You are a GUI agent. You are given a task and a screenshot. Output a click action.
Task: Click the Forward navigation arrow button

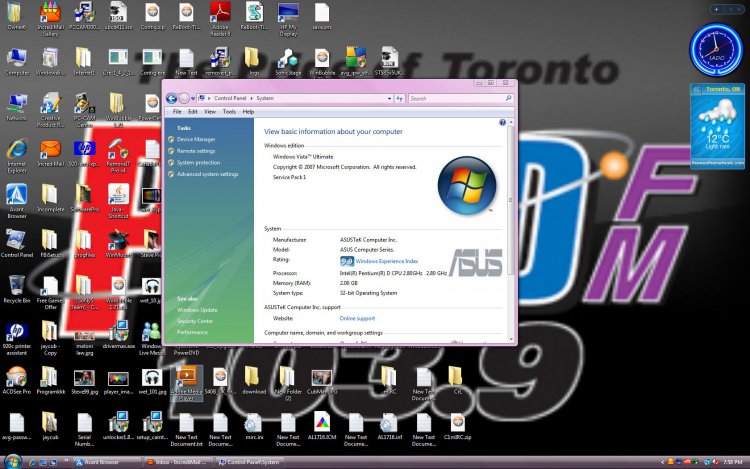184,98
